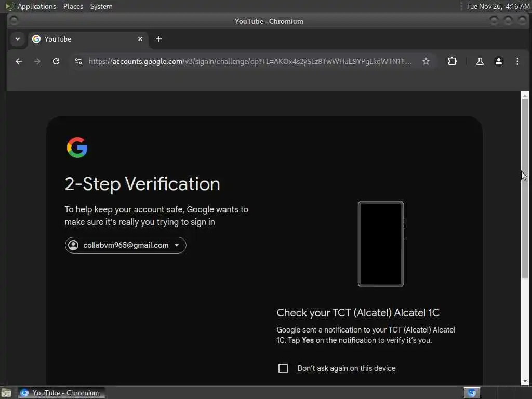Screen dimensions: 532x399
Task: Click the address bar URL
Action: 250,61
